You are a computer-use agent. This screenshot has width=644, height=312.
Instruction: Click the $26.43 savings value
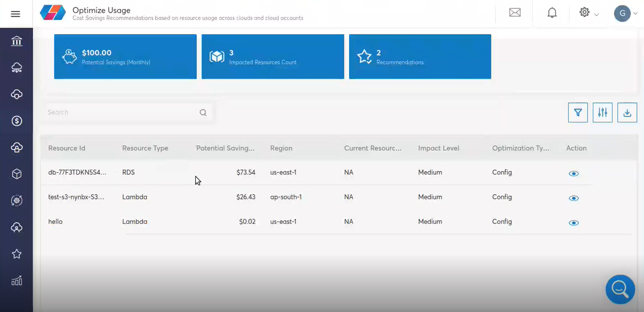[x=246, y=197]
